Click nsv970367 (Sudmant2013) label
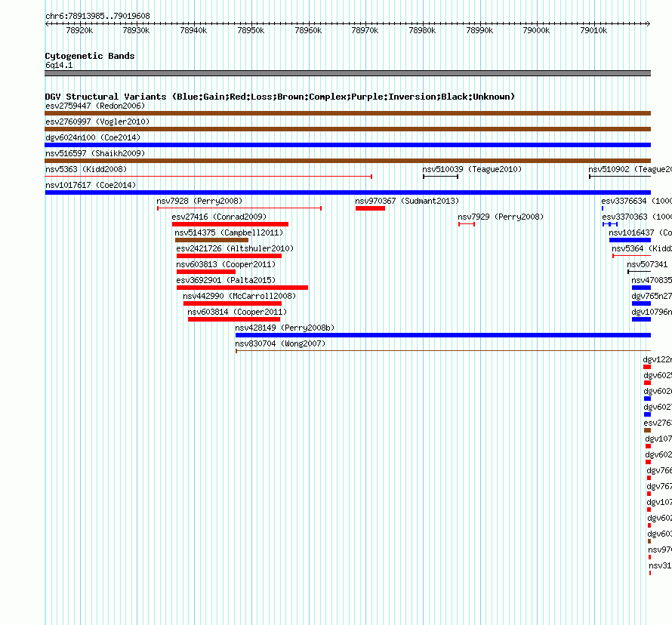The image size is (672, 625). coord(407,201)
